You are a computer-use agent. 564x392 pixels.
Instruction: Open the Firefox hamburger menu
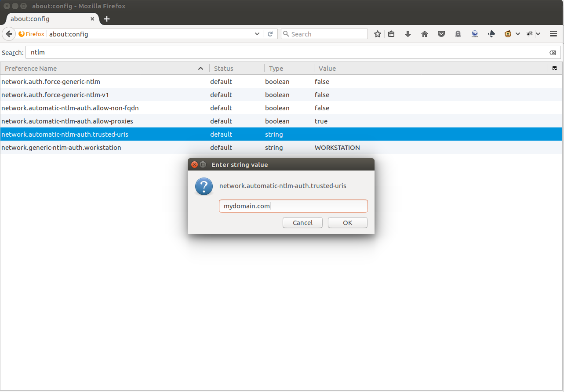click(x=554, y=33)
